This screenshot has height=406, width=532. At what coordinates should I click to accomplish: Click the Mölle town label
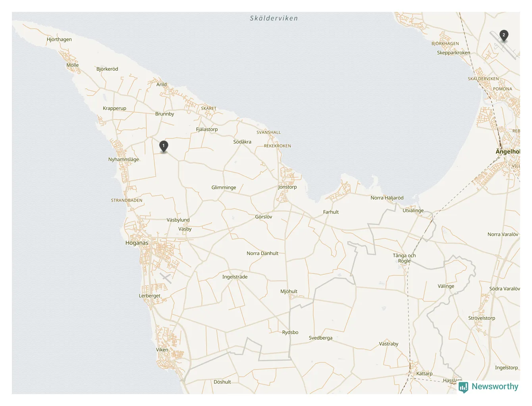[73, 65]
